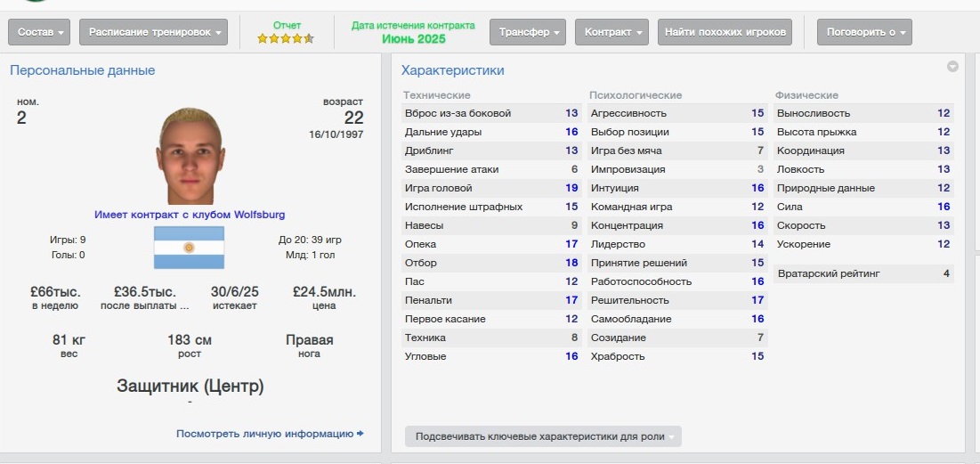The width and height of the screenshot is (980, 464).
Task: Click the Отчет label
Action: click(x=287, y=25)
